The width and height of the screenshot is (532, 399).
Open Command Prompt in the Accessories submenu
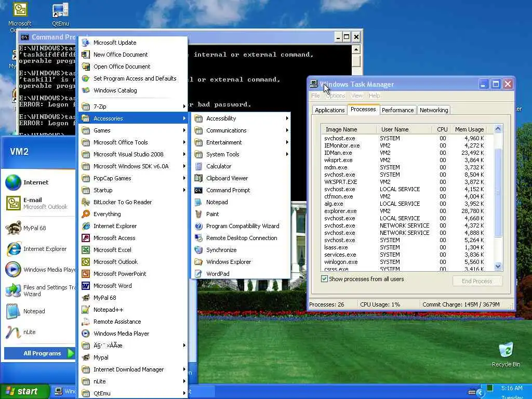tap(241, 190)
